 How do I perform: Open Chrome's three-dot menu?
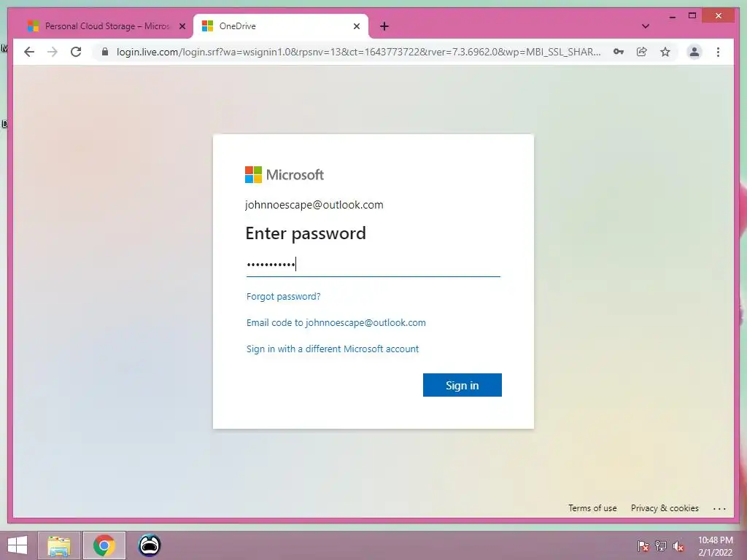(x=718, y=52)
